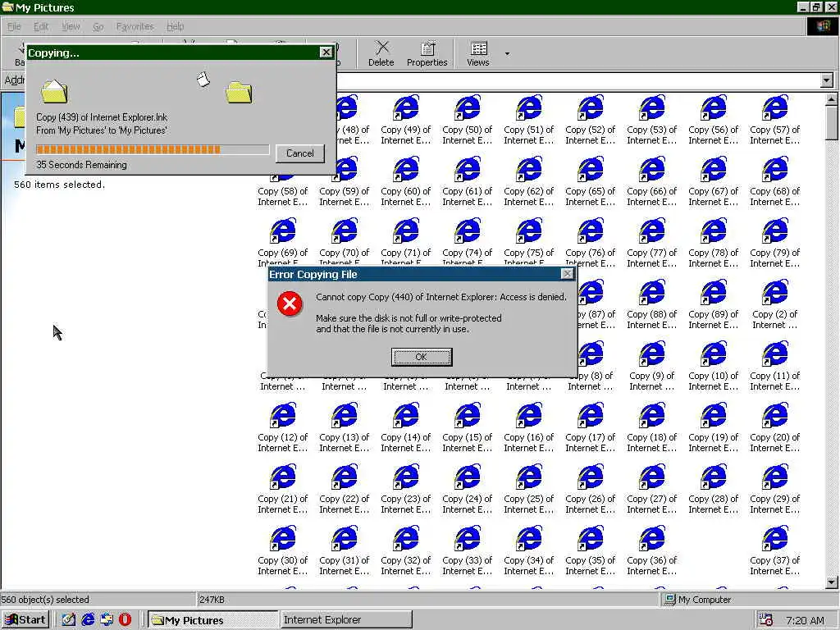Open the Edit menu

click(41, 26)
